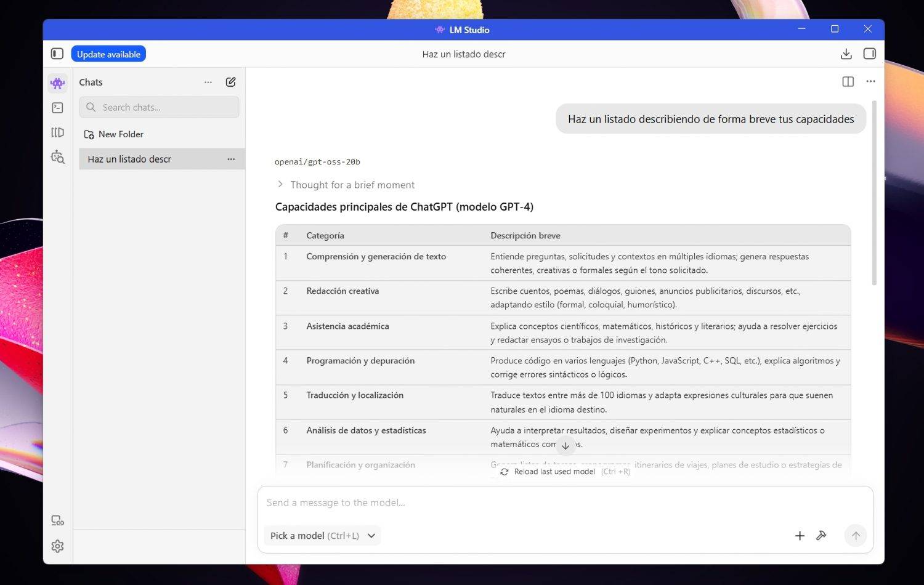Viewport: 924px width, 585px height.
Task: Click the Descripción breve column header
Action: 525,235
